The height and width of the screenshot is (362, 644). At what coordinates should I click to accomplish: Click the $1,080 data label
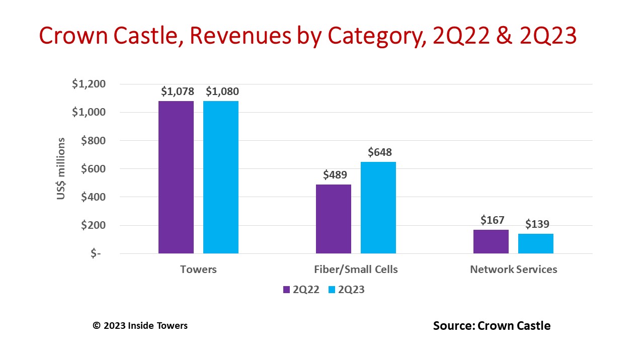(x=222, y=92)
